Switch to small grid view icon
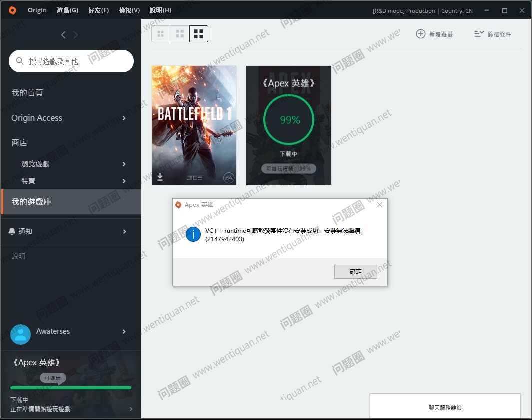 pos(161,34)
